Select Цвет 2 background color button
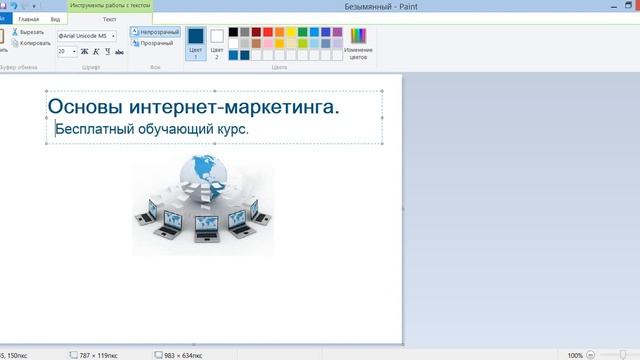Viewport: 640px width, 360px height. click(x=217, y=43)
